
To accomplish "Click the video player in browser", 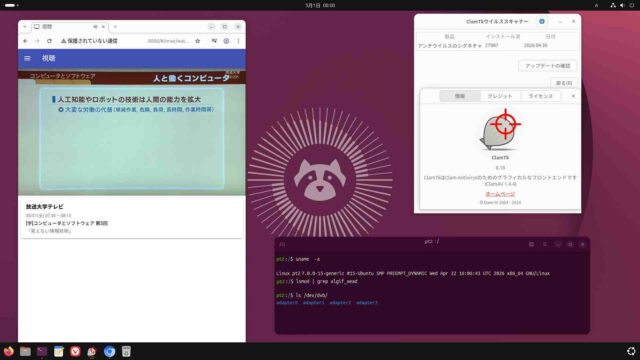I will (132, 133).
